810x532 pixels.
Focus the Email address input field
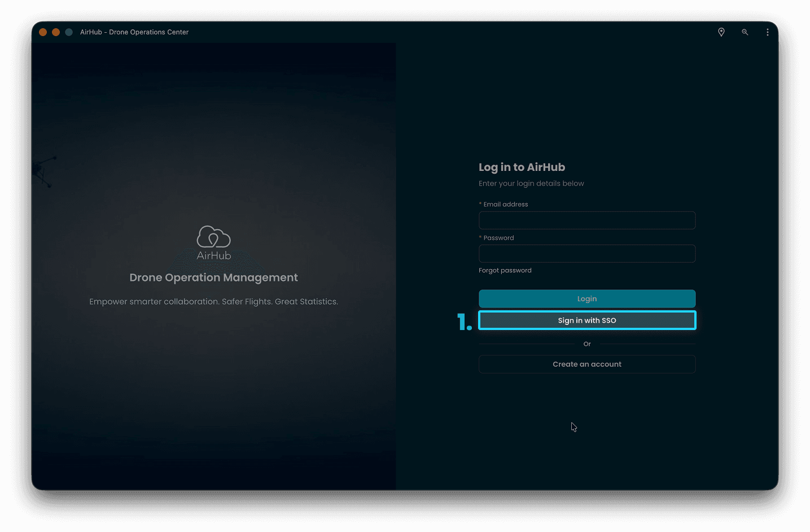(587, 220)
